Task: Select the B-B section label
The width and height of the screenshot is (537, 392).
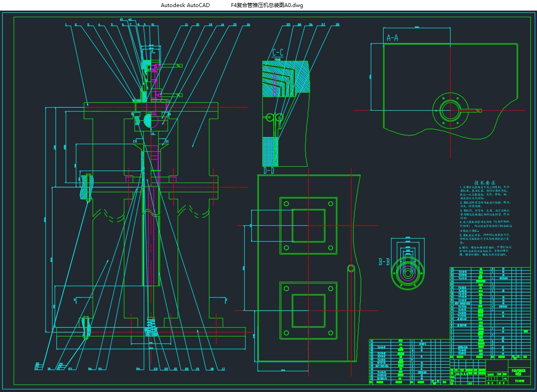Action: point(384,262)
